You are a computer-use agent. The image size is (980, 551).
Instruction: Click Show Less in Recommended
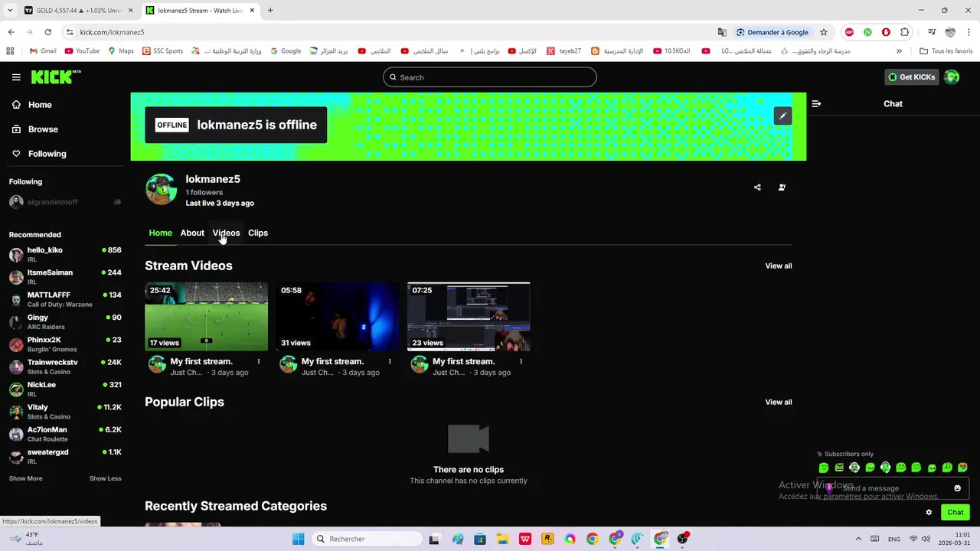coord(106,478)
